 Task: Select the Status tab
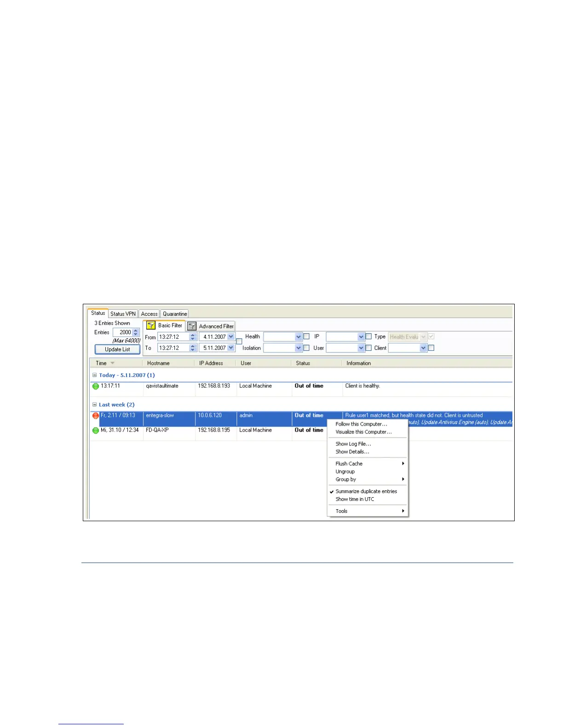(x=98, y=313)
